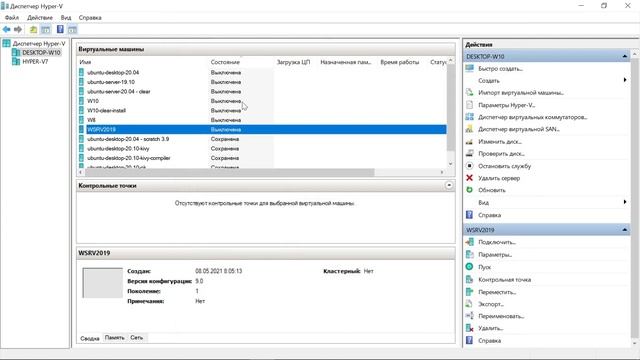Click the Back arrow toolbar icon

click(x=7, y=29)
